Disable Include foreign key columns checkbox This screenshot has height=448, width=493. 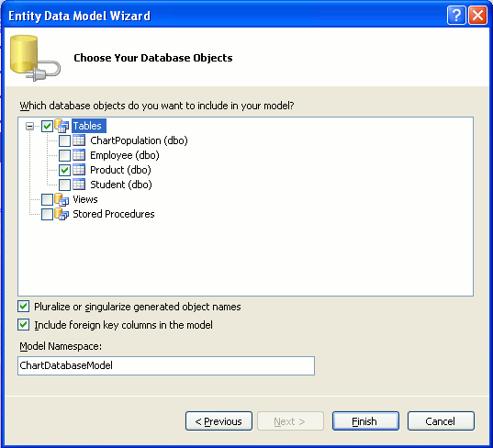point(24,325)
